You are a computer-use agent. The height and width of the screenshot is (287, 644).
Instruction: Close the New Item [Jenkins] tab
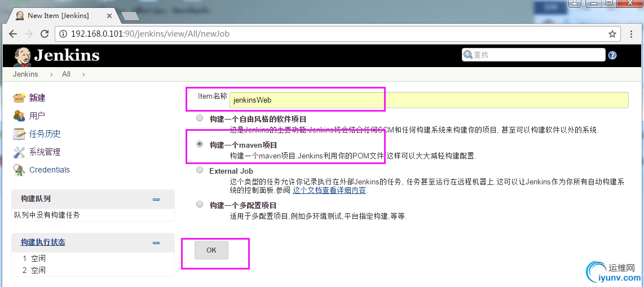[x=109, y=16]
